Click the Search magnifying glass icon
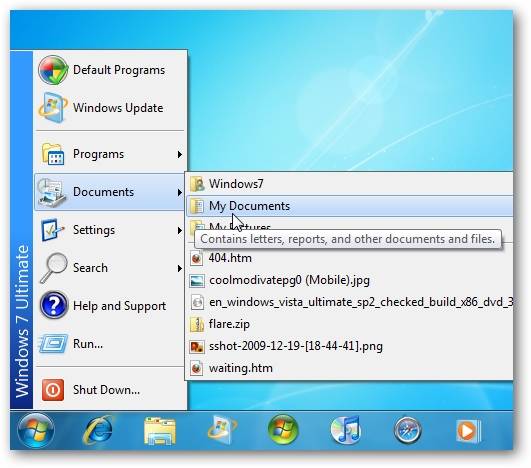The height and width of the screenshot is (468, 531). pyautogui.click(x=53, y=268)
